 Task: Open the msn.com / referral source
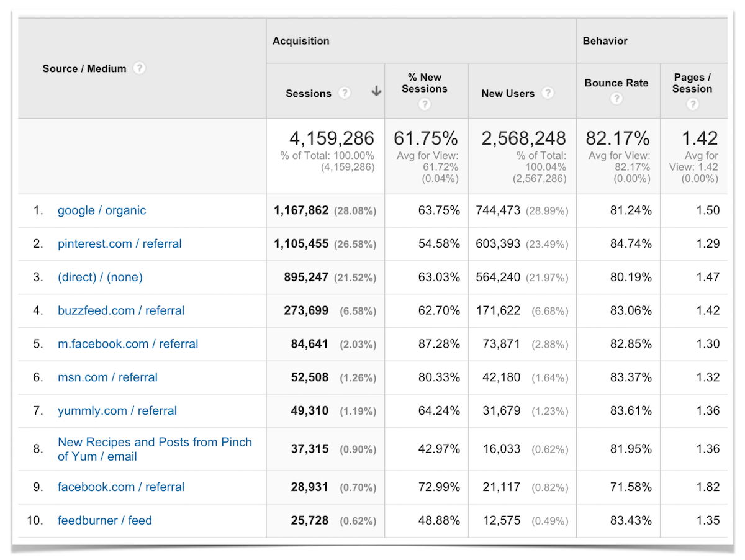(x=107, y=377)
